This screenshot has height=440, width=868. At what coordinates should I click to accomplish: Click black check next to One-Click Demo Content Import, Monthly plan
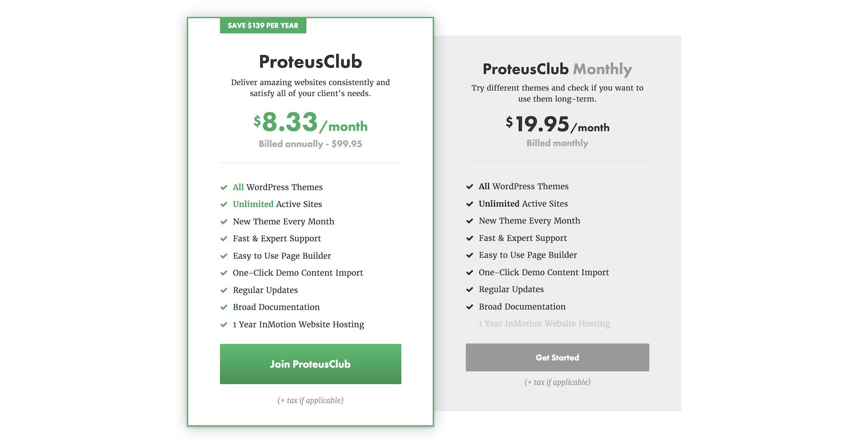pyautogui.click(x=469, y=272)
